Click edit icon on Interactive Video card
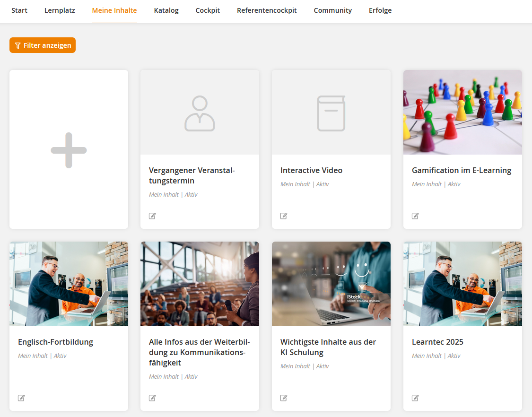The height and width of the screenshot is (417, 532). click(x=284, y=216)
